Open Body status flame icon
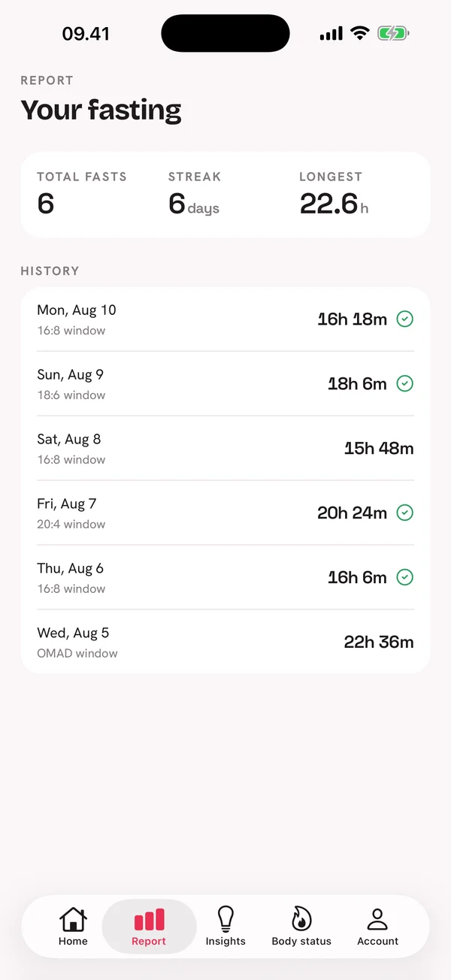This screenshot has width=451, height=980. (x=301, y=919)
